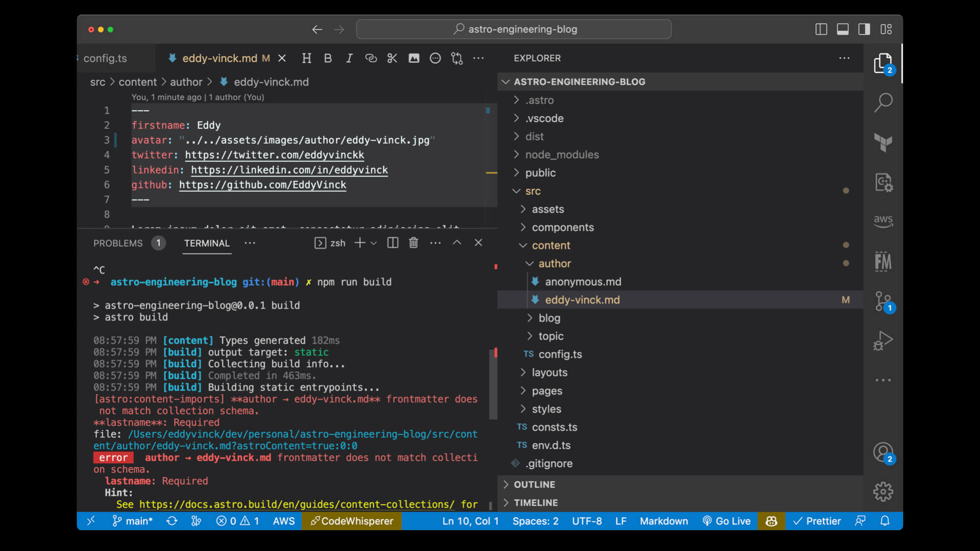Open the docs.astro.build link in terminal
This screenshot has height=551, width=980.
click(x=297, y=505)
